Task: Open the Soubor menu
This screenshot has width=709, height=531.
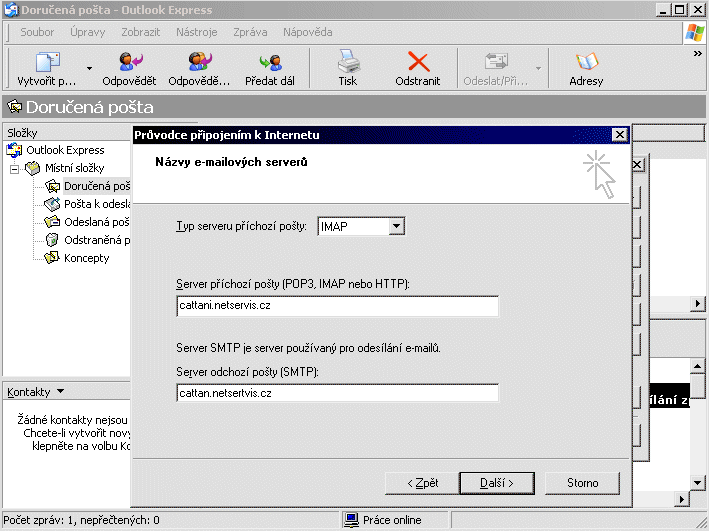Action: pos(37,32)
